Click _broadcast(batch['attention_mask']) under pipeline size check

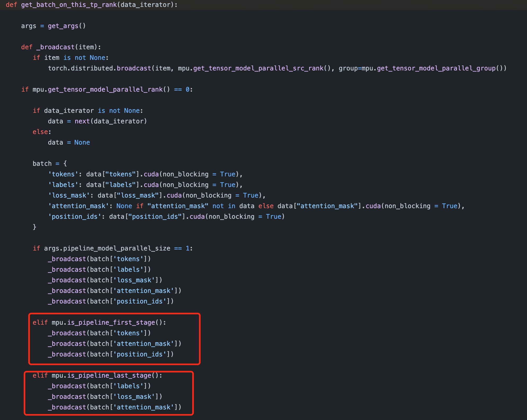coord(115,291)
